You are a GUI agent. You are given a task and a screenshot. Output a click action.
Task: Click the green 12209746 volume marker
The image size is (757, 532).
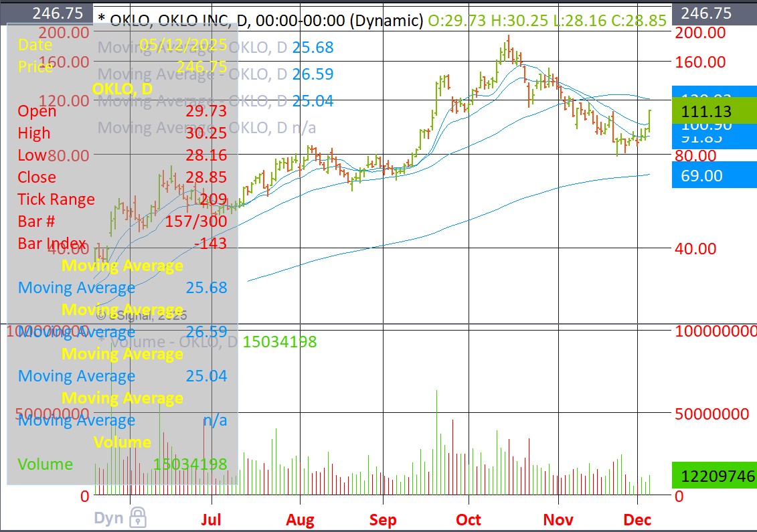click(713, 476)
